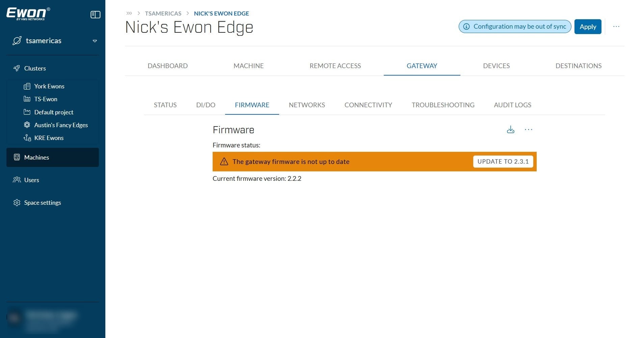644x338 pixels.
Task: Open the DESTINATIONS tab
Action: click(x=579, y=66)
